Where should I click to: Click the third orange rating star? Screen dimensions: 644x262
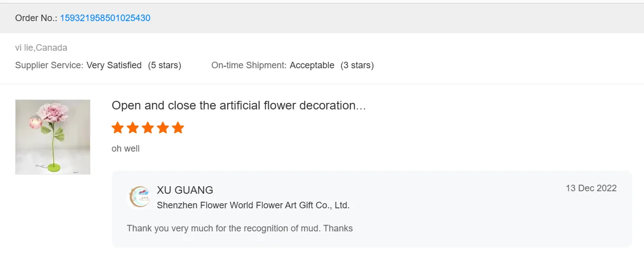(148, 127)
